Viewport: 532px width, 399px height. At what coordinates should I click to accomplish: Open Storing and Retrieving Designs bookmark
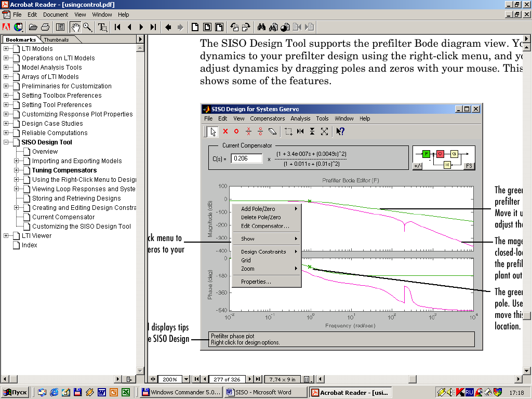pyautogui.click(x=76, y=198)
